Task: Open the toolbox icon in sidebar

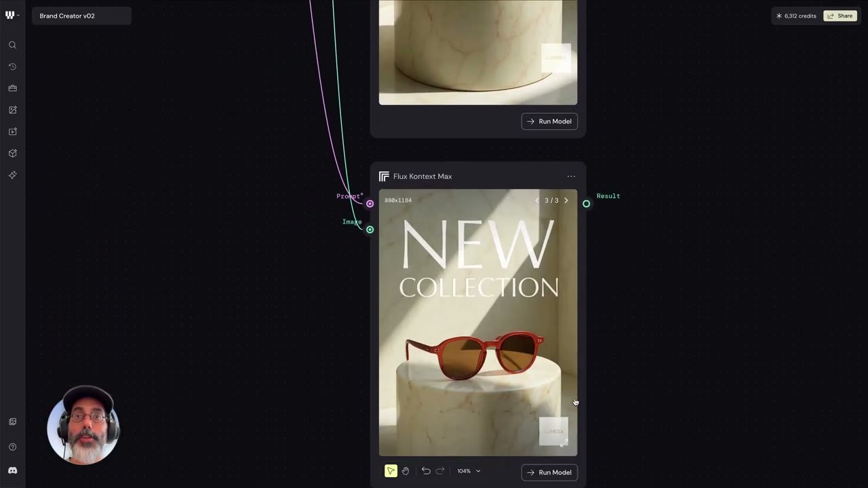Action: coord(12,88)
